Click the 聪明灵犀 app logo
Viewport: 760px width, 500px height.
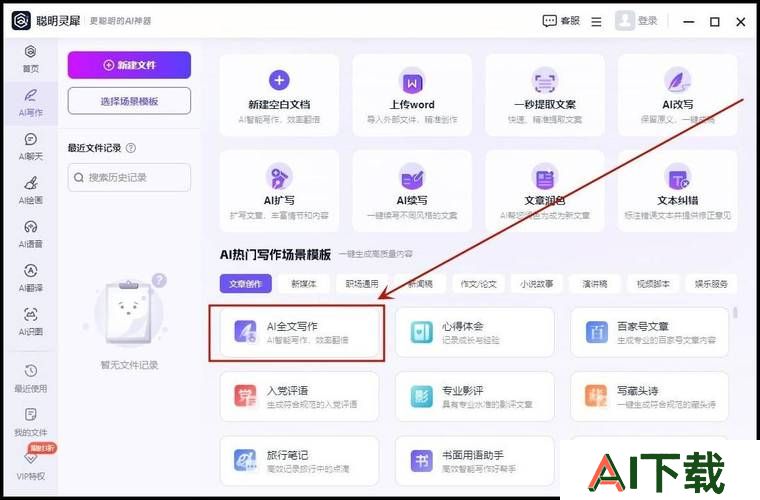point(21,21)
